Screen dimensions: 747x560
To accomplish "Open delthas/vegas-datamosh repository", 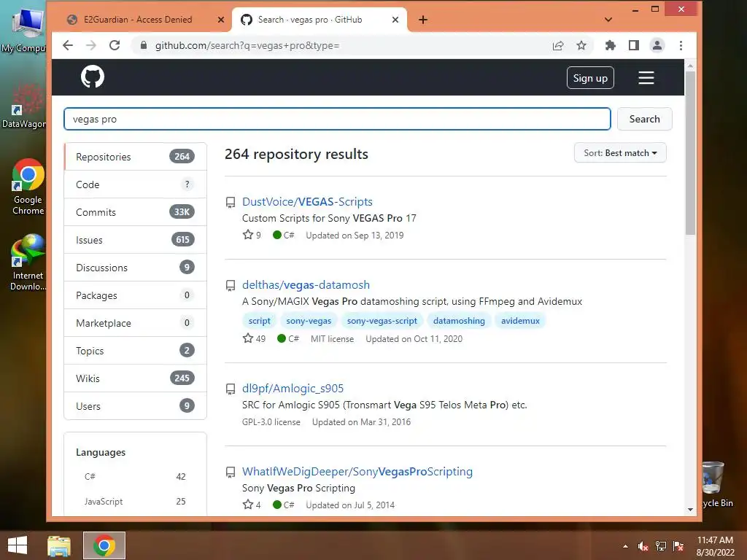I will tap(306, 285).
